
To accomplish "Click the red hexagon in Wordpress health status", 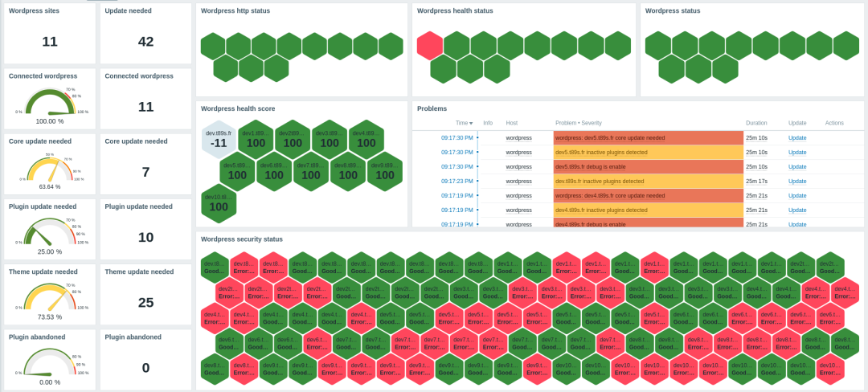I will [x=430, y=46].
